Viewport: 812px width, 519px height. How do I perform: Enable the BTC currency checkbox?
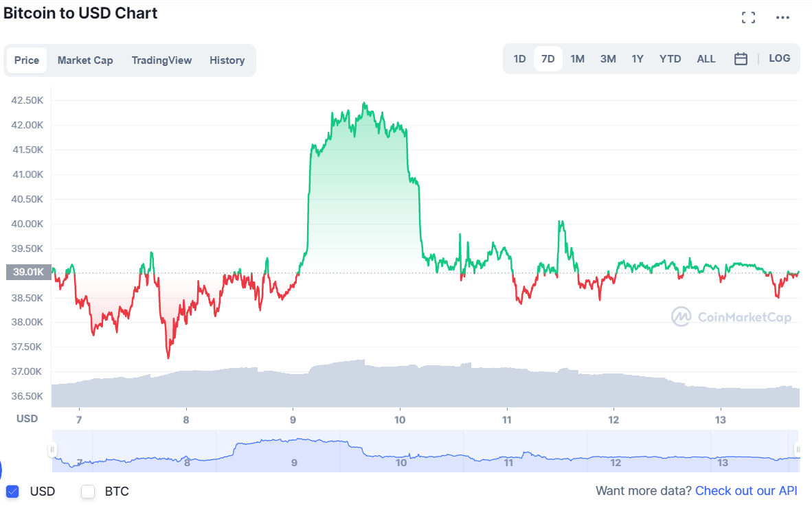[87, 491]
